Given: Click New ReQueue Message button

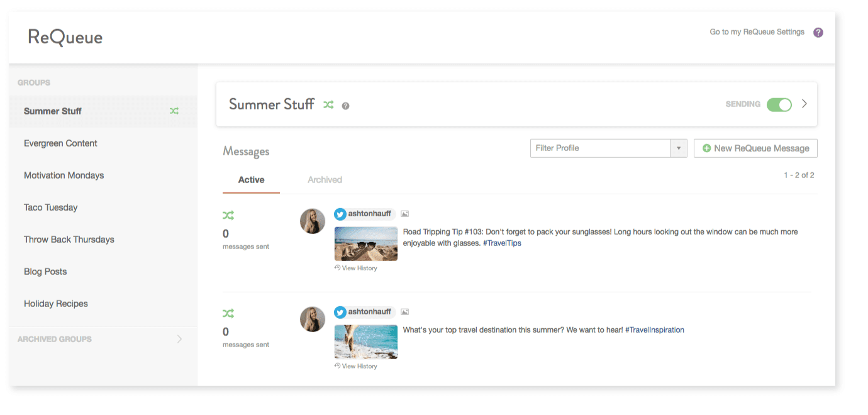Looking at the screenshot, I should point(755,148).
